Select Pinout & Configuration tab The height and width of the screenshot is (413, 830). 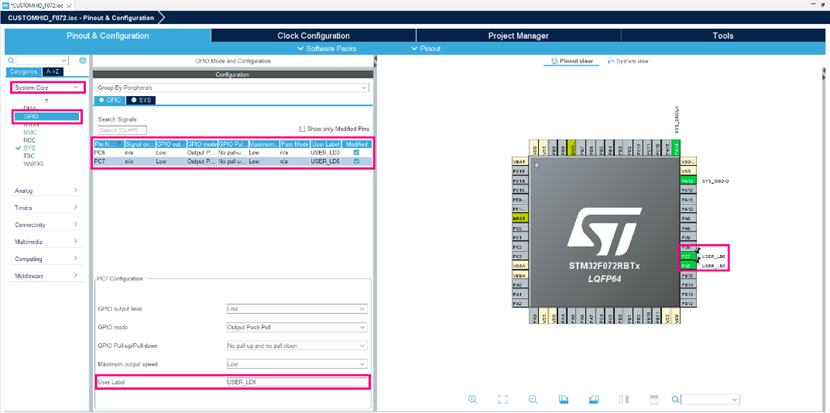[x=107, y=36]
